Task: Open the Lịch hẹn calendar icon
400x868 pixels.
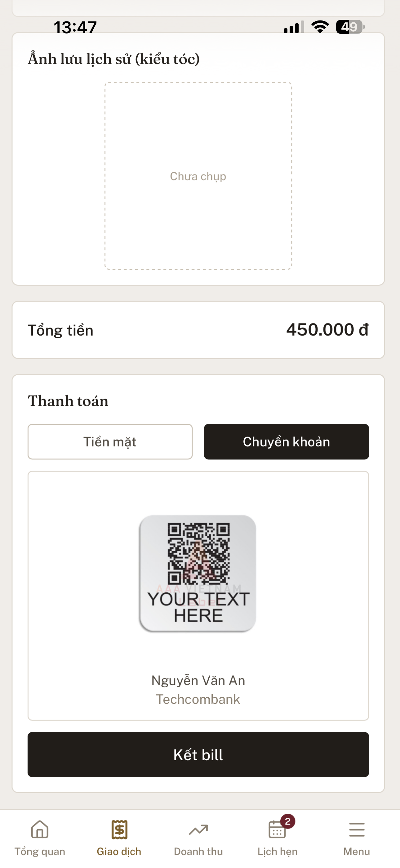Action: tap(277, 829)
